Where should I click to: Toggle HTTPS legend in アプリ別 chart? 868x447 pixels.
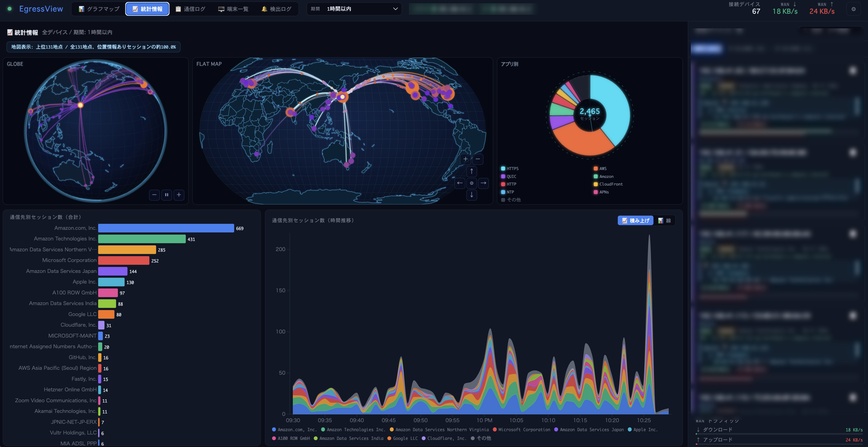pos(510,169)
